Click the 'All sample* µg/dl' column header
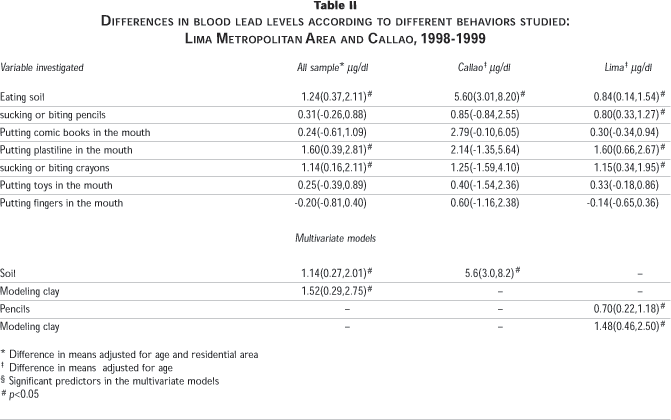Viewport: 671px width, 420px height. point(321,67)
